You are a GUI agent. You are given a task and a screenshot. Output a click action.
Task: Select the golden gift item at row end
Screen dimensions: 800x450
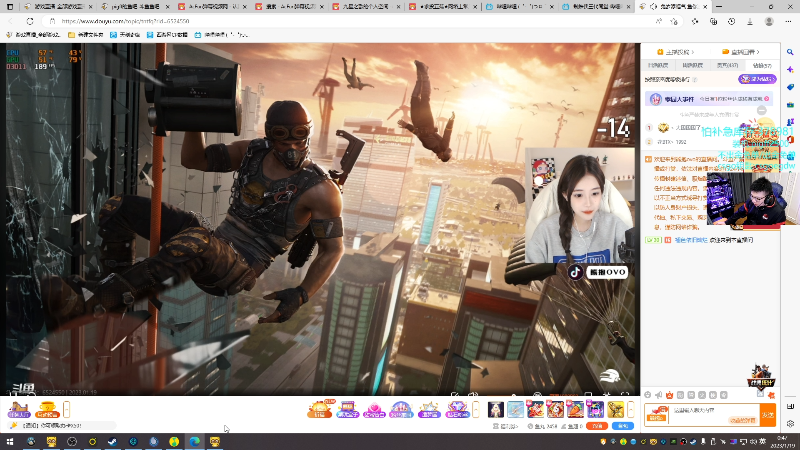tap(615, 409)
